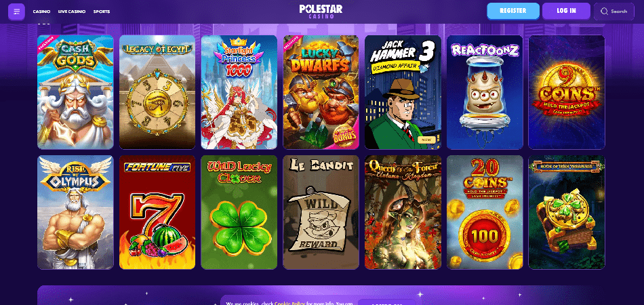Screen dimensions: 644x305
Task: Select the 20 Coins game tile
Action: pos(485,212)
